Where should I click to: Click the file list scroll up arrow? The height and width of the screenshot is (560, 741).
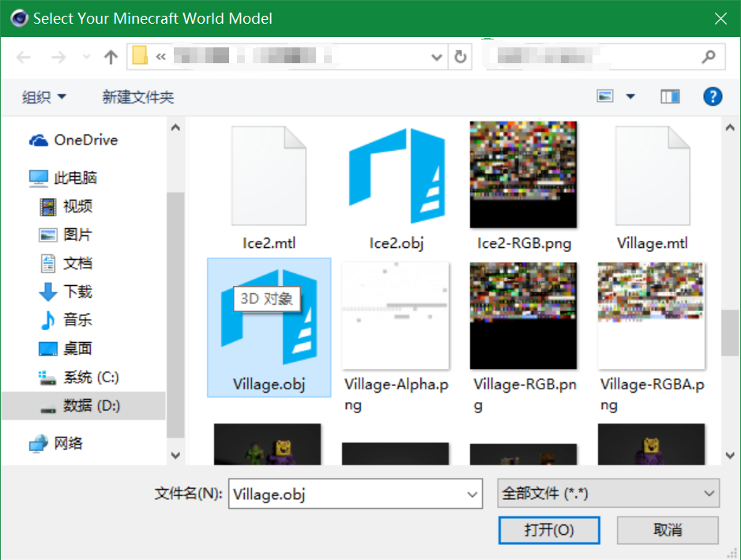pos(730,128)
